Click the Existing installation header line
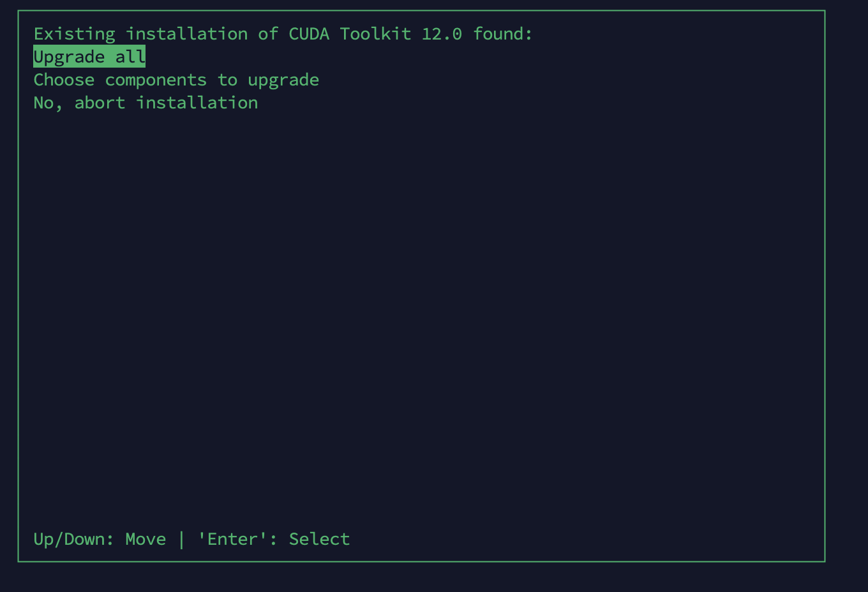This screenshot has height=592, width=868. pyautogui.click(x=283, y=34)
